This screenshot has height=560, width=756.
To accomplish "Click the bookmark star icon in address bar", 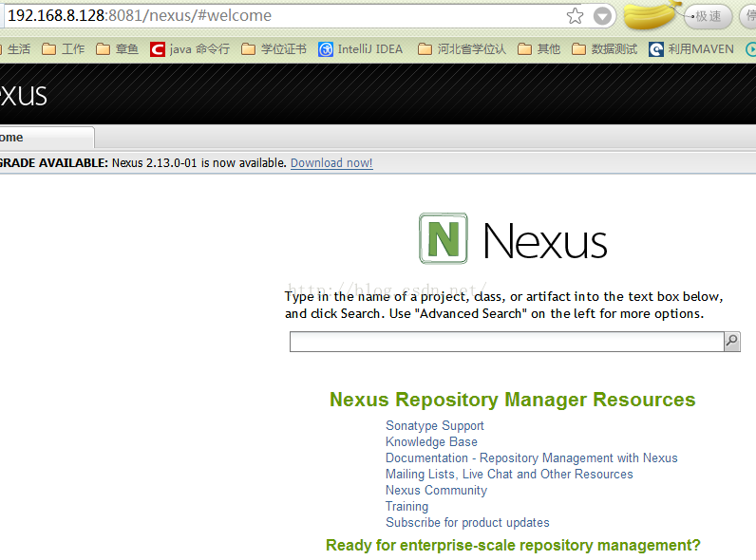I will click(575, 16).
